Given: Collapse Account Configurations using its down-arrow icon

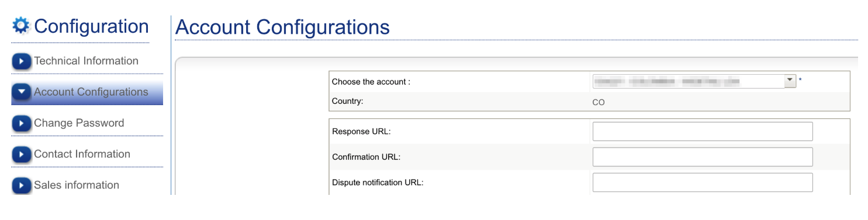Looking at the screenshot, I should click(x=21, y=92).
